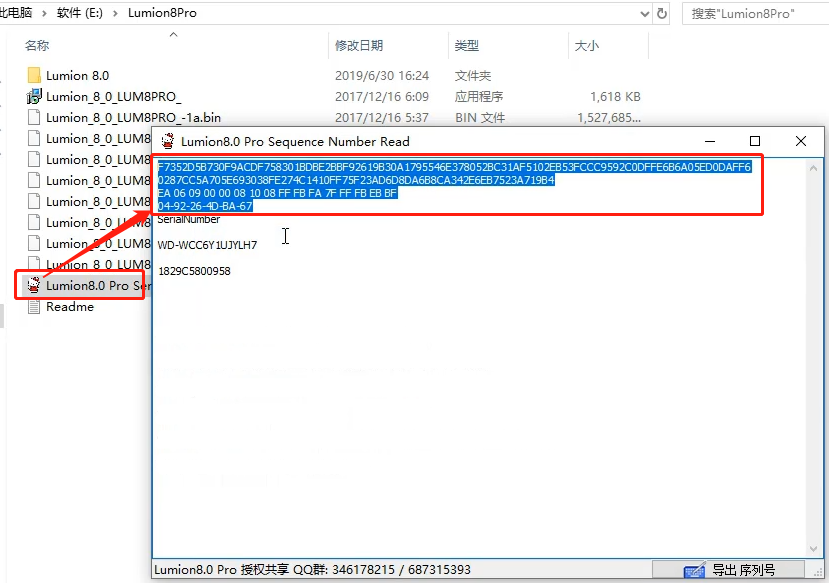The width and height of the screenshot is (829, 583).
Task: Sort files by the 修改日期 column header
Action: [x=359, y=45]
